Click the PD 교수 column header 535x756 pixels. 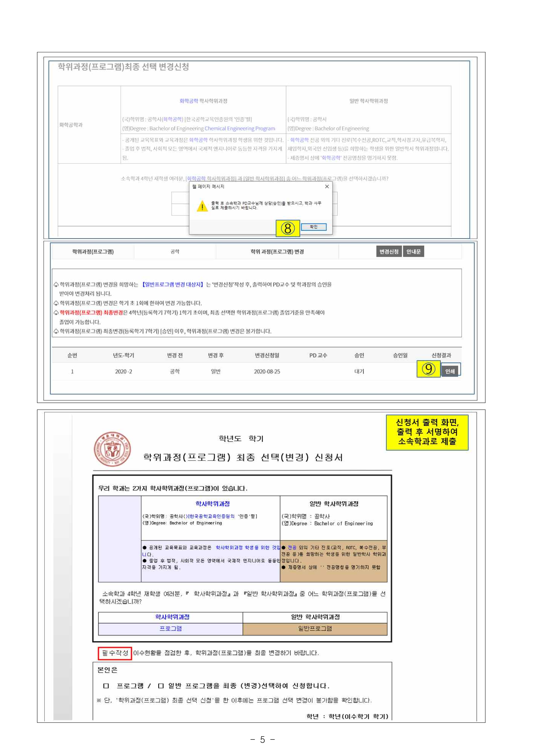point(318,355)
